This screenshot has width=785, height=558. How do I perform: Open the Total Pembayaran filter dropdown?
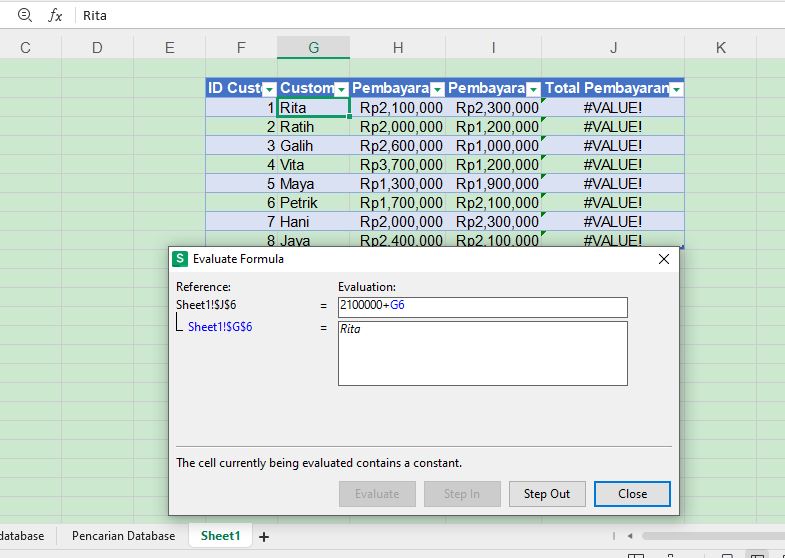tap(676, 90)
